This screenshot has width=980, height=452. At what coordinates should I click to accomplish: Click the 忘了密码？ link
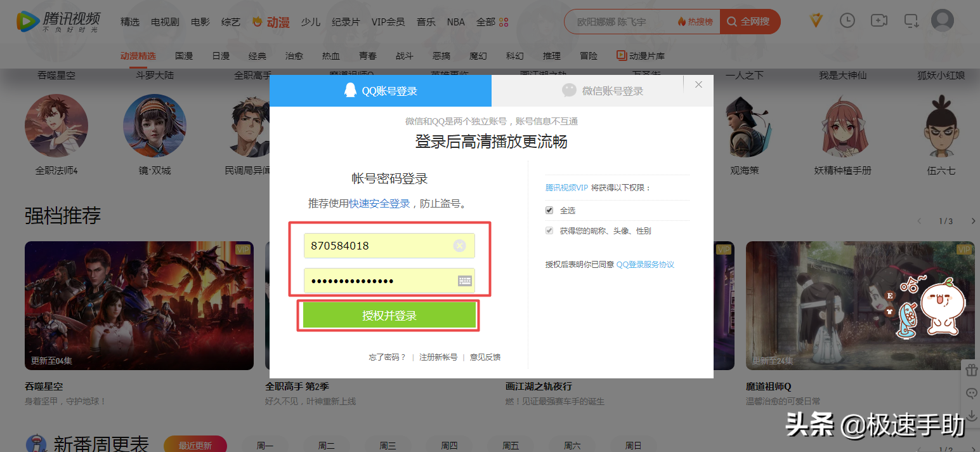(x=388, y=357)
